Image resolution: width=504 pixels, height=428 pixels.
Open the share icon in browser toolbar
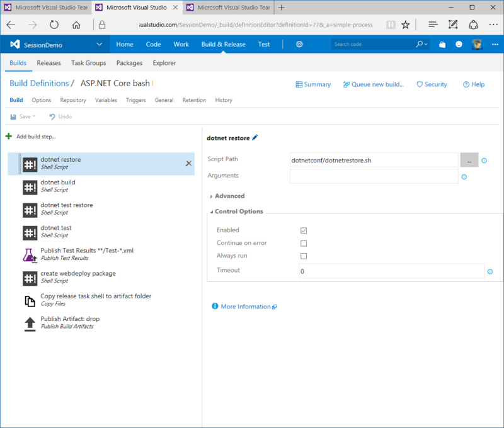pyautogui.click(x=473, y=25)
